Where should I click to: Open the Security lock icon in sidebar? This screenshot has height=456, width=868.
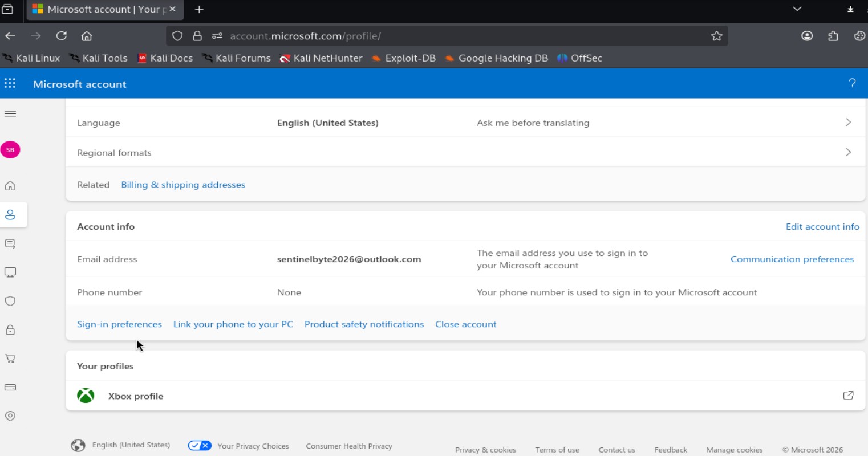pyautogui.click(x=10, y=329)
